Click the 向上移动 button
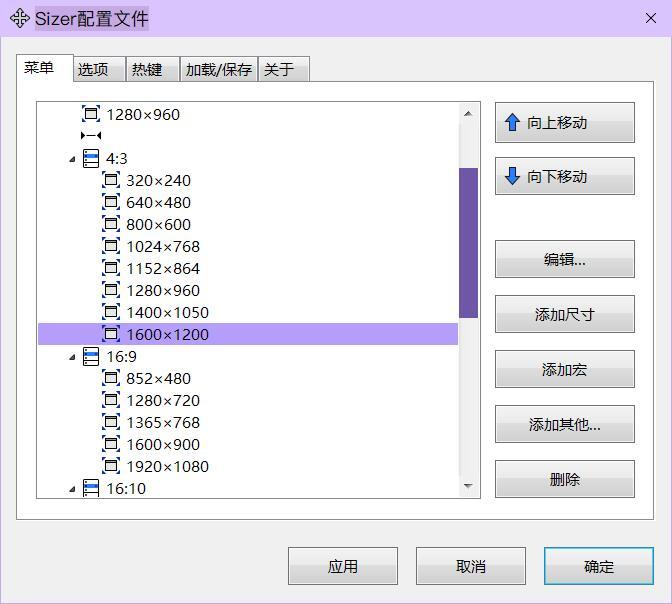Screen dimensions: 672x604 tap(565, 123)
